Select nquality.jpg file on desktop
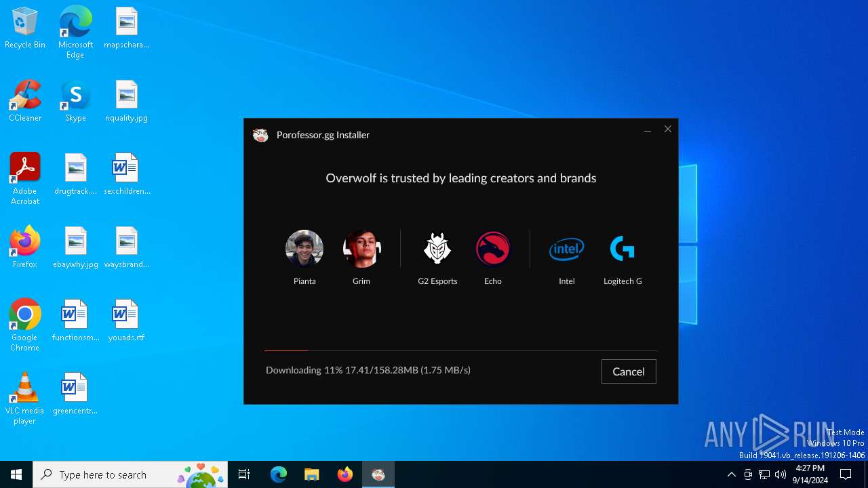The height and width of the screenshot is (488, 868). click(126, 102)
